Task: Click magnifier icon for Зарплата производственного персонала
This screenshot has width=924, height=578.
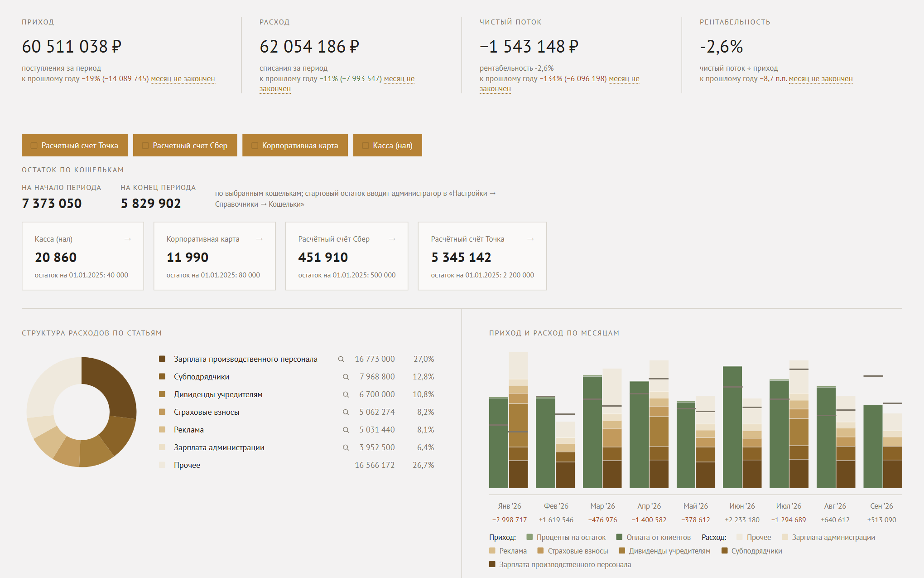Action: (x=341, y=359)
